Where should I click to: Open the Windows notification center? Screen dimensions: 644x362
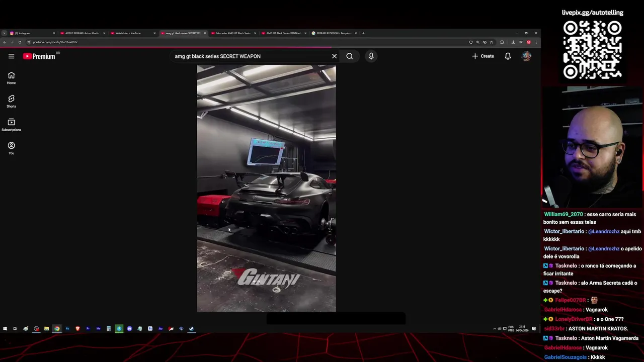[534, 329]
